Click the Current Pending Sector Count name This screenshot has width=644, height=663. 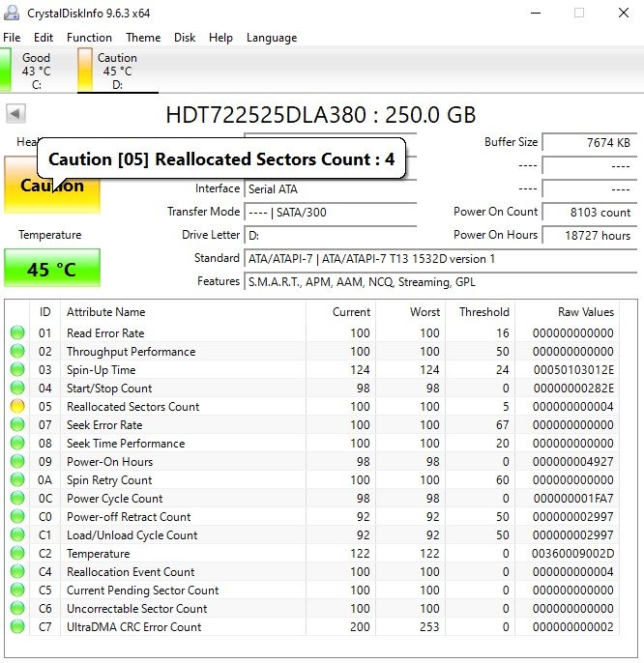click(142, 590)
